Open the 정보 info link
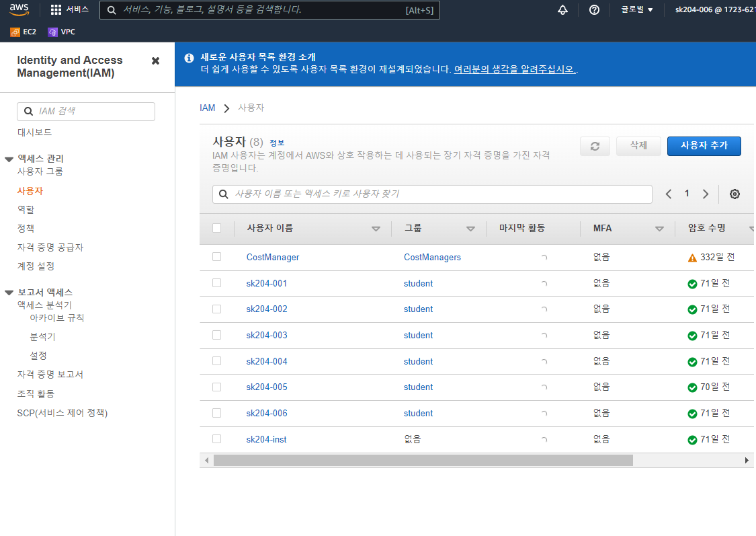The image size is (756, 536). [277, 143]
